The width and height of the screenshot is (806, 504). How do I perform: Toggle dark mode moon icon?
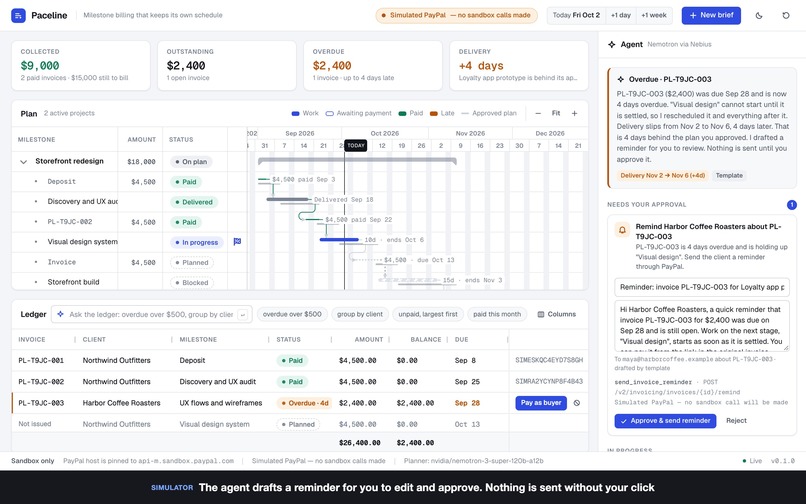tap(759, 15)
